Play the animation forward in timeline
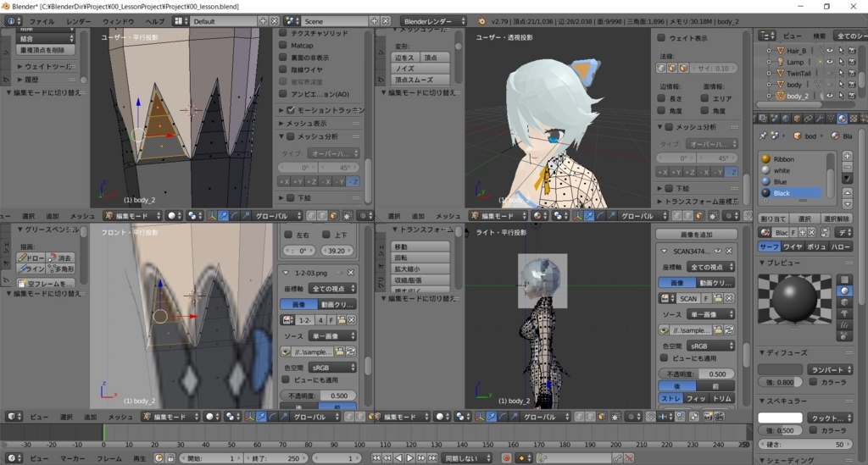 click(x=410, y=458)
